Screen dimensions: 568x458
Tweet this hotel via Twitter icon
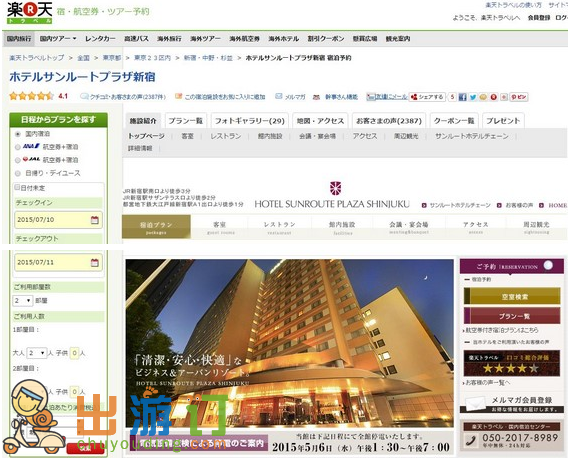473,97
